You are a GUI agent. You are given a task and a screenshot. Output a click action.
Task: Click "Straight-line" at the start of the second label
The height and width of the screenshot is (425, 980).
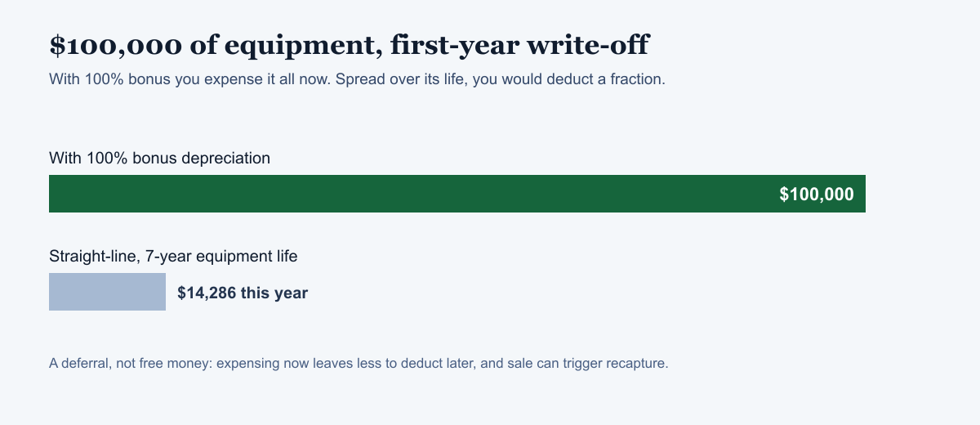pos(95,256)
